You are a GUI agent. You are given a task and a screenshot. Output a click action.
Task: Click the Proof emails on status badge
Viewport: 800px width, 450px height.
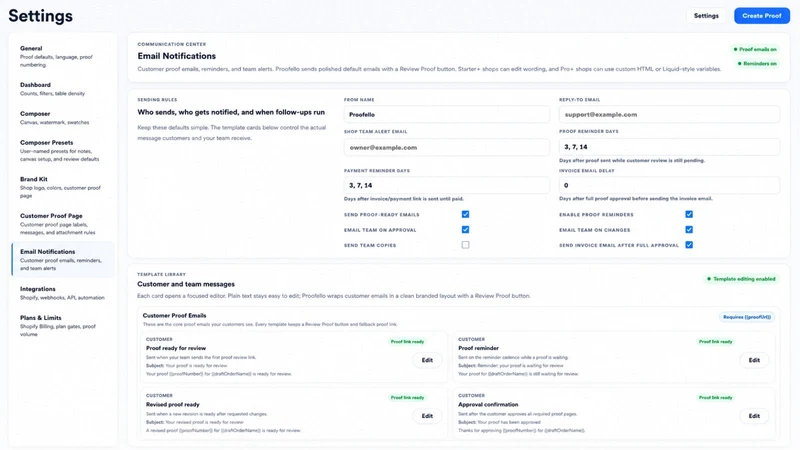tap(755, 49)
